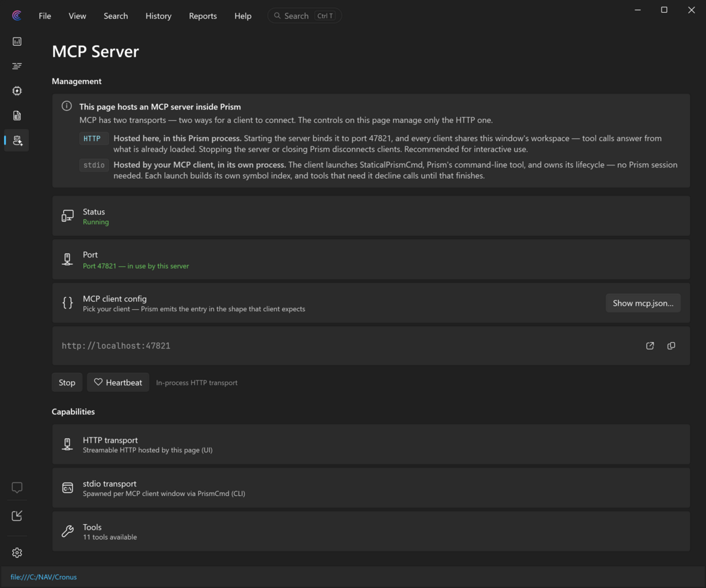Screen dimensions: 706x588
Task: Open the Search menu
Action: pyautogui.click(x=116, y=15)
